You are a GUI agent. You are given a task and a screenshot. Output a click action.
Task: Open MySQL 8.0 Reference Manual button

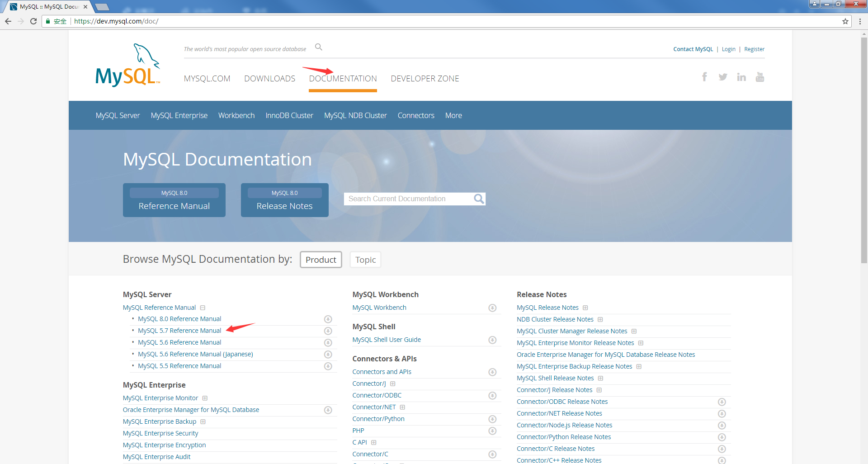(174, 200)
